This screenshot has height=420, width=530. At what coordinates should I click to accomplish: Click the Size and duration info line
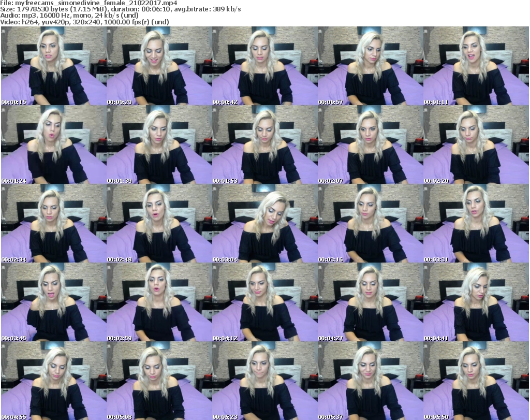(120, 9)
